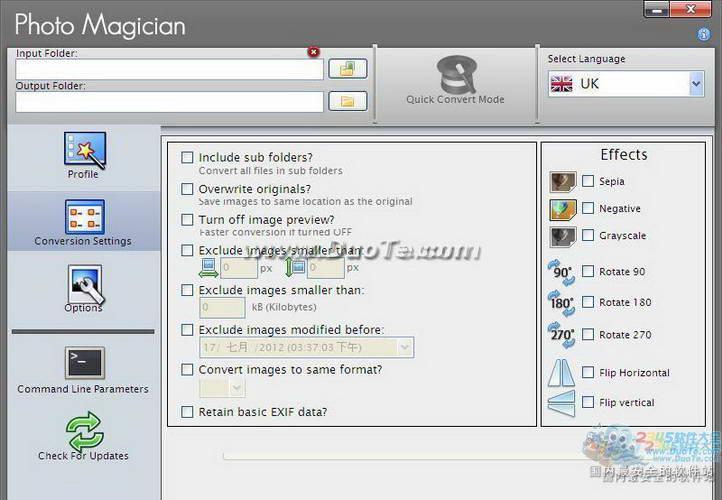
Task: Click the Photo Magician title text
Action: 100,25
